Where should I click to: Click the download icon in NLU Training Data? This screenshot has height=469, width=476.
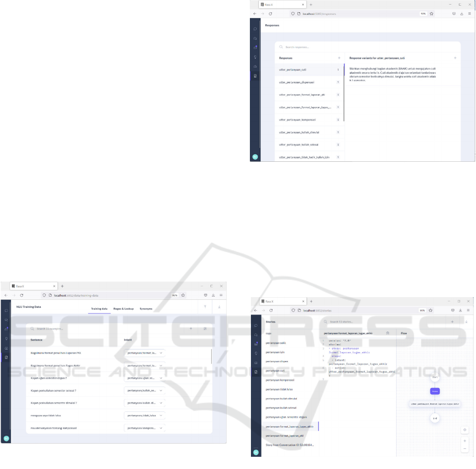(219, 307)
